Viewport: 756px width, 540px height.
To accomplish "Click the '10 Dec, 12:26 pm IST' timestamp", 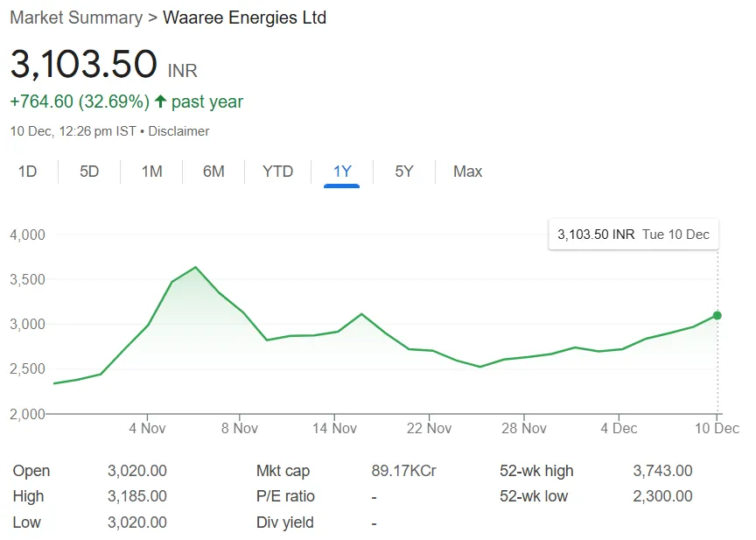I will point(73,131).
